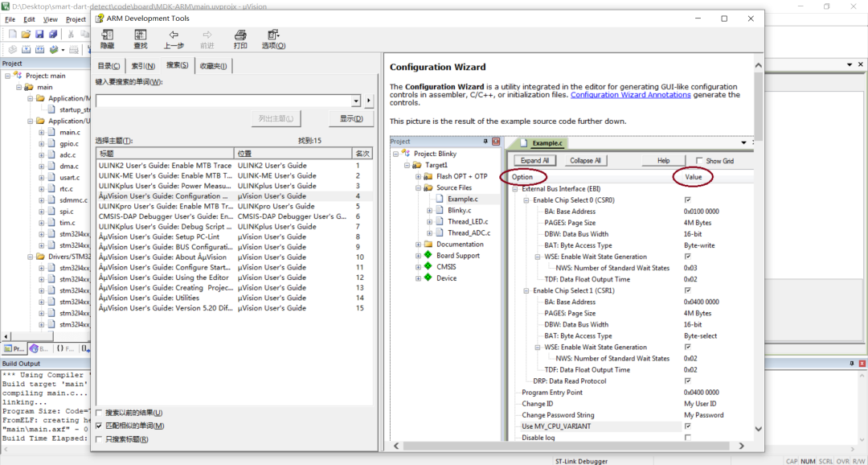The height and width of the screenshot is (465, 868).
Task: Click help content horizontal scrollbar right arrow
Action: coord(743,446)
